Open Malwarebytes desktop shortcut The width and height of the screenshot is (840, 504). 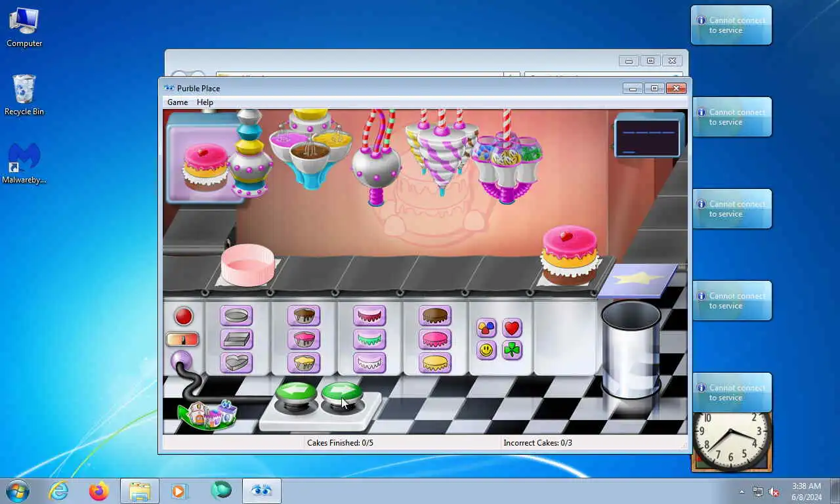[x=24, y=163]
